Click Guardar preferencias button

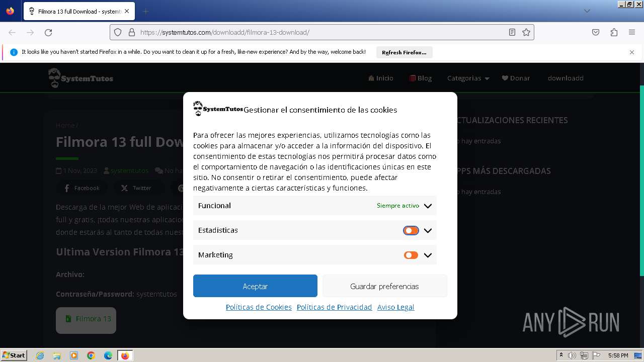384,286
